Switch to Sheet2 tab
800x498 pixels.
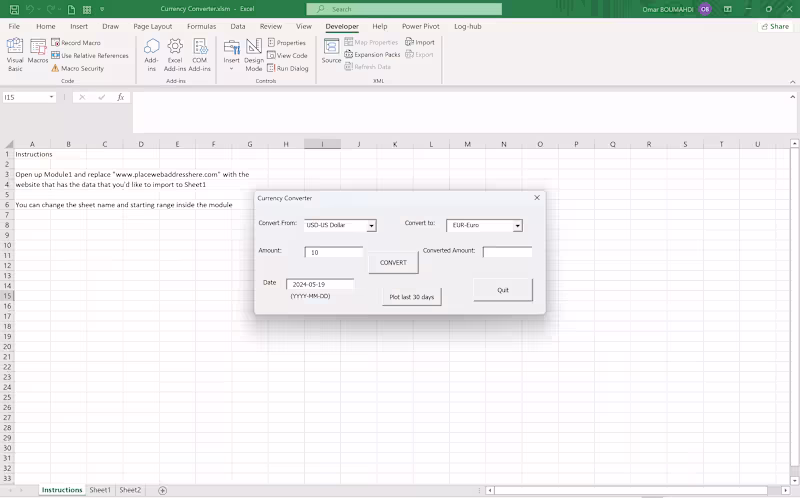pos(130,490)
